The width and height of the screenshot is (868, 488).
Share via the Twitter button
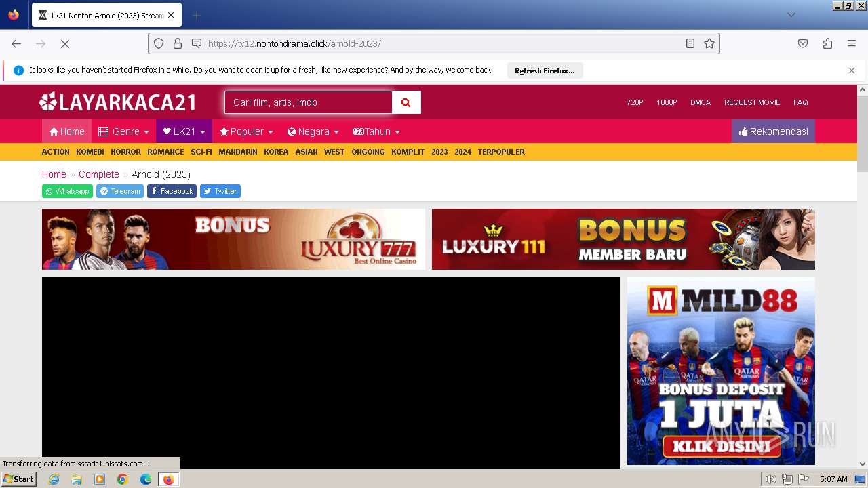coord(220,191)
